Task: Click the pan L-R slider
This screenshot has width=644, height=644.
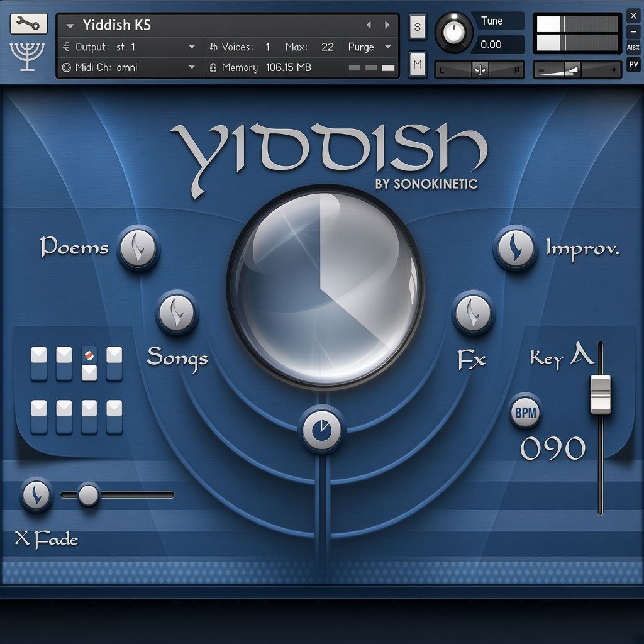Action: (x=479, y=70)
